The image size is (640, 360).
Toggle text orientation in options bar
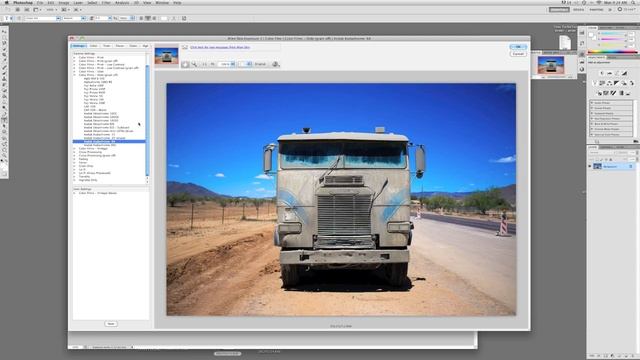coord(18,18)
